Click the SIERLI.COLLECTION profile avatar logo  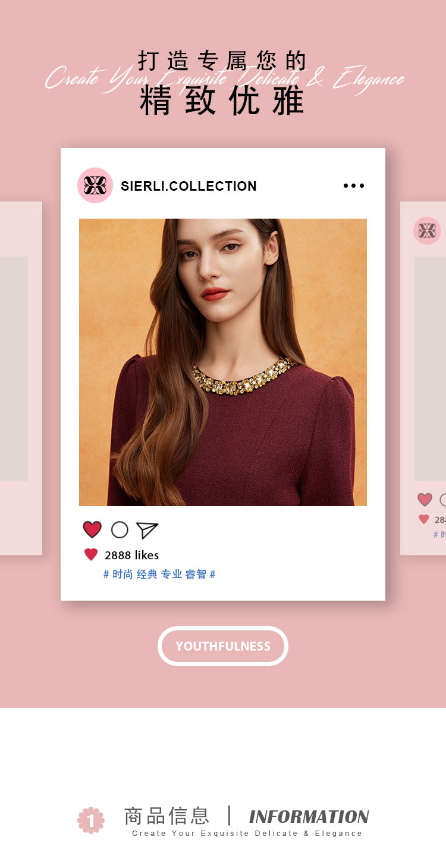95,185
